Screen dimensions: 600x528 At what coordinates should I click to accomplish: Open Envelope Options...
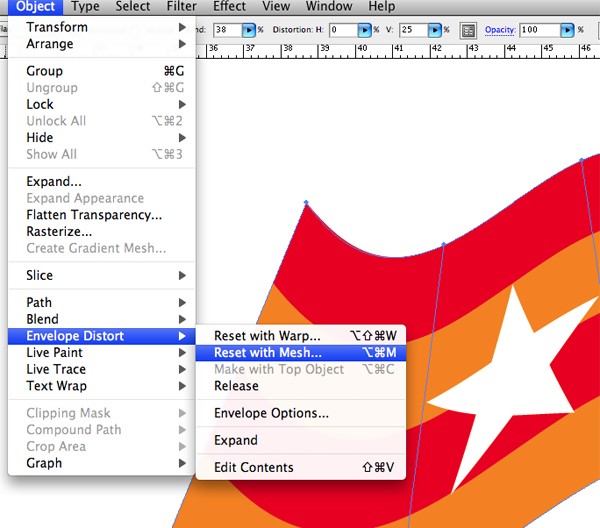click(x=301, y=413)
